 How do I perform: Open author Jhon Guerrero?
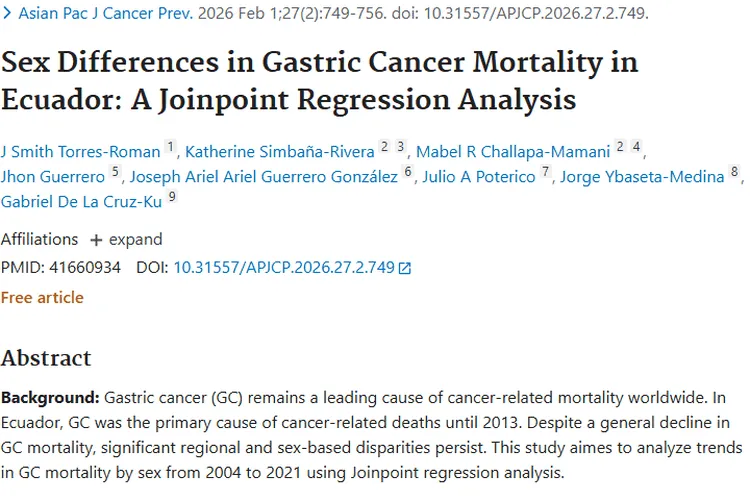click(x=53, y=178)
